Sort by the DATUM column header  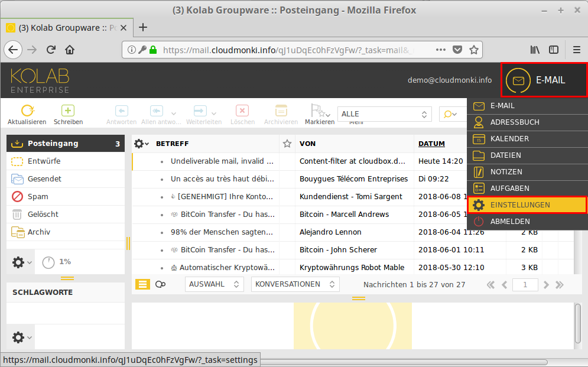[431, 144]
